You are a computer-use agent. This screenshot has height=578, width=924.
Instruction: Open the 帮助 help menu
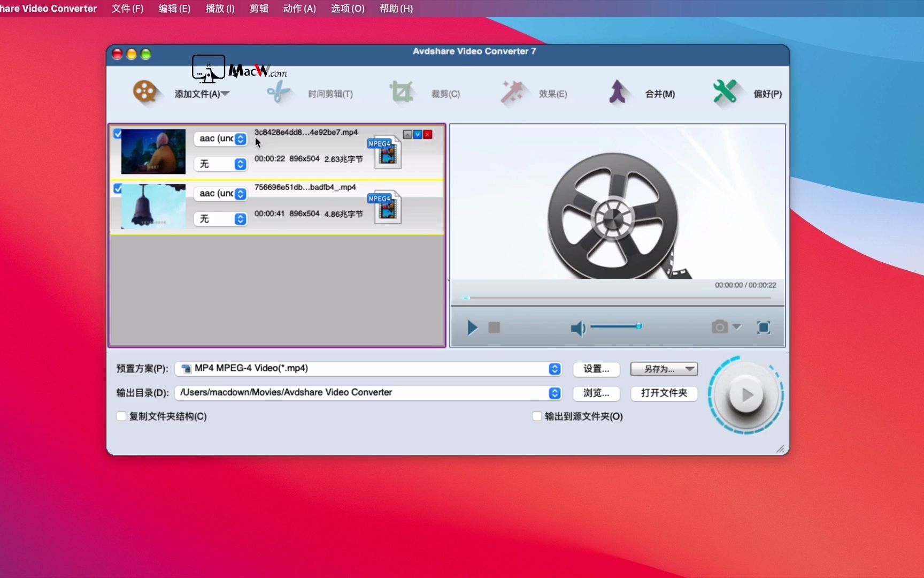[396, 8]
